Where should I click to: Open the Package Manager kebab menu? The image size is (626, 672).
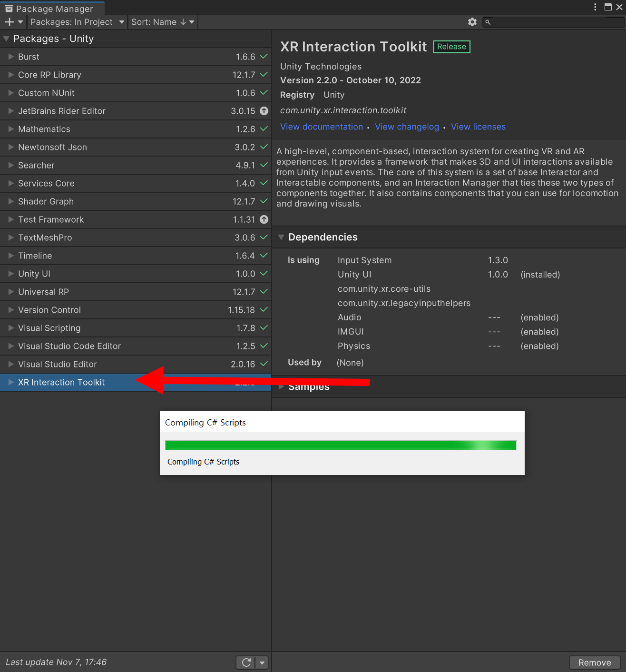pos(595,7)
